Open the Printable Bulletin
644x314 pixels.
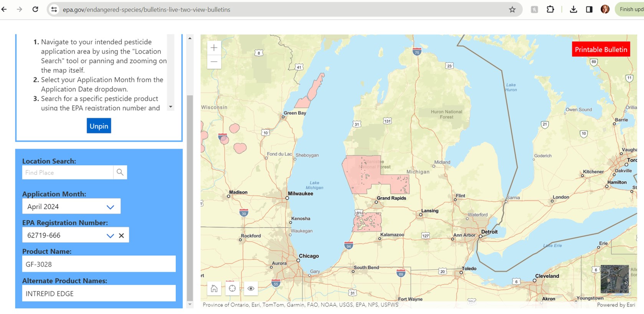(601, 50)
